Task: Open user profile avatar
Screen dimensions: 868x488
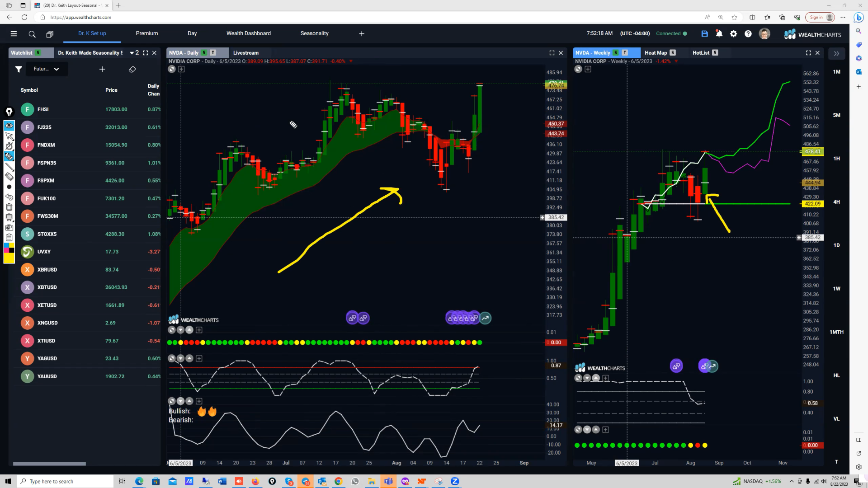Action: pos(764,34)
